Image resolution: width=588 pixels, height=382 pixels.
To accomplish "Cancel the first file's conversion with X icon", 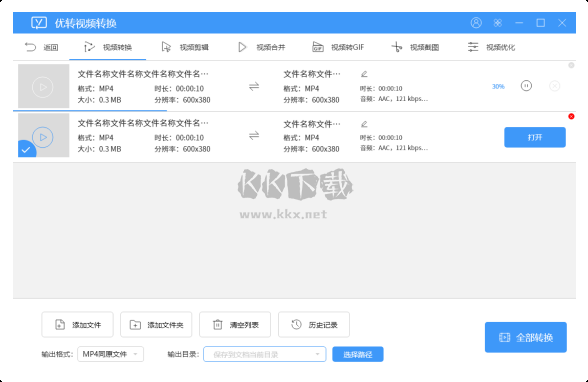I will pyautogui.click(x=555, y=86).
